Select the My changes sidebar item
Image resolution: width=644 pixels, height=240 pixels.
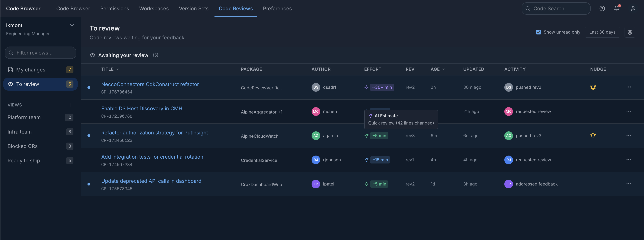point(31,70)
